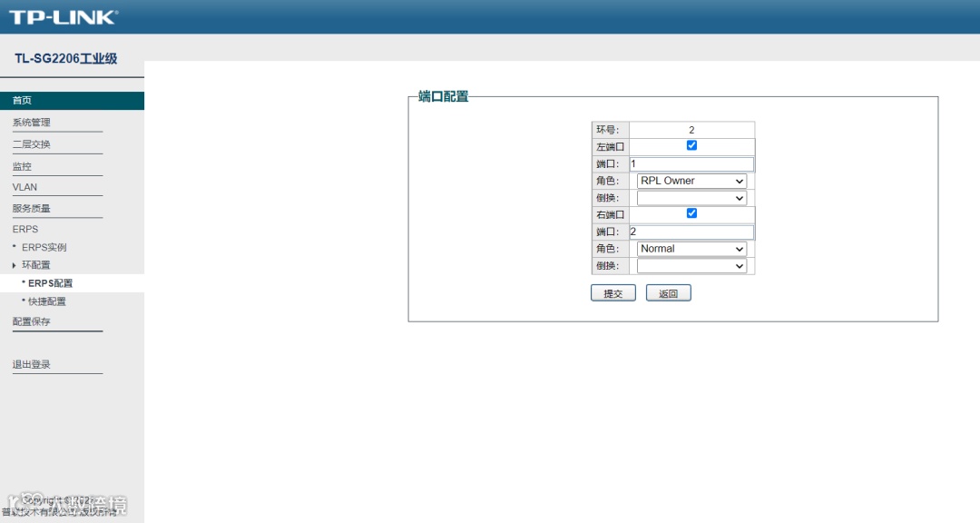Open the 倒换 dropdown under 左端口
The image size is (980, 523).
point(691,198)
